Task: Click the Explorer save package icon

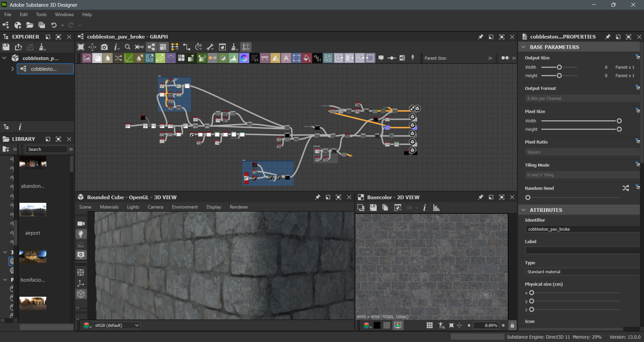Action: coord(6,47)
